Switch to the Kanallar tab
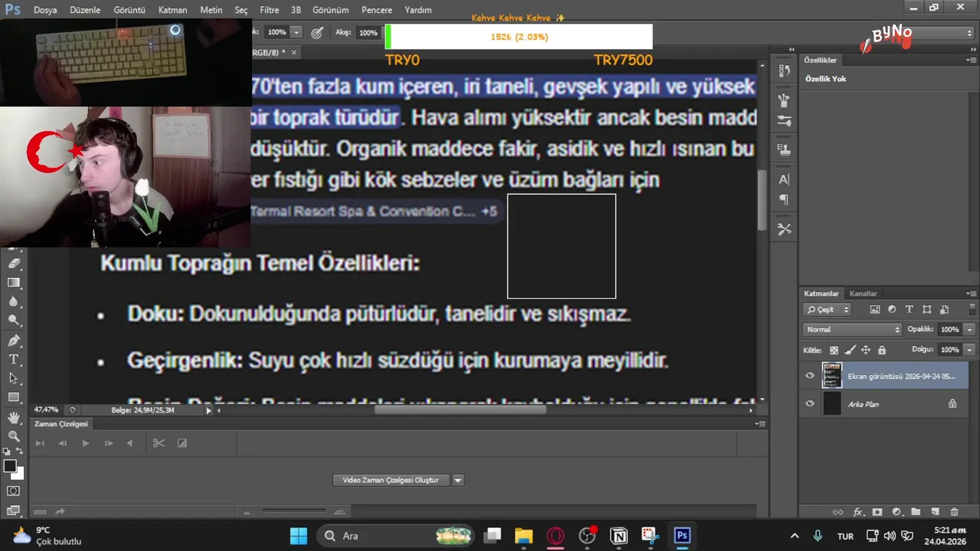Image resolution: width=980 pixels, height=551 pixels. (x=863, y=293)
